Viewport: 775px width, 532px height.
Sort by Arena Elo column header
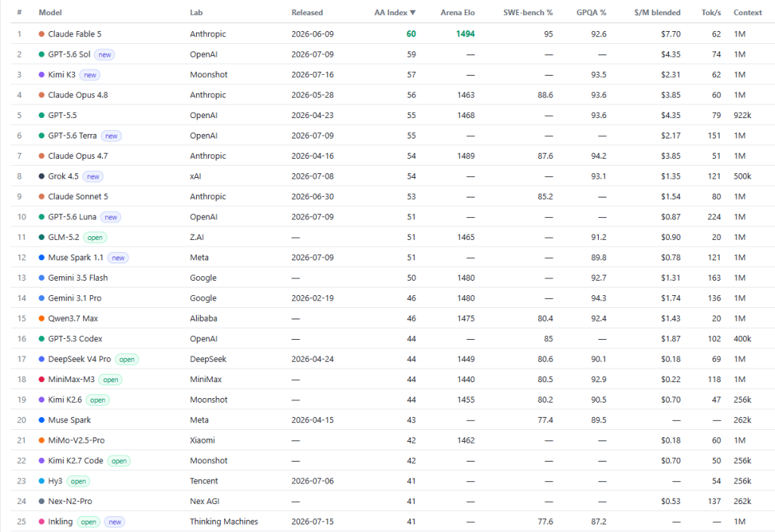tap(457, 12)
